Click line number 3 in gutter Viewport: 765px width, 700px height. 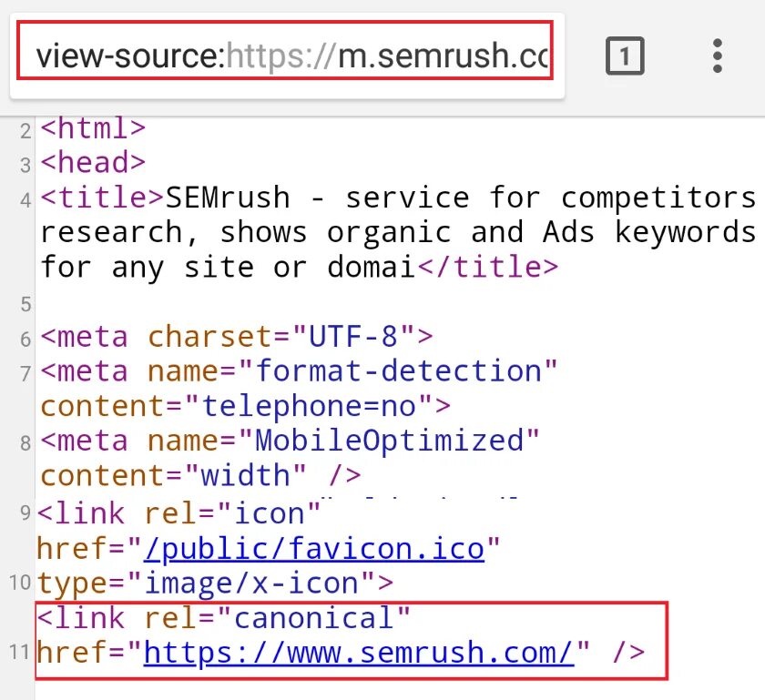26,166
